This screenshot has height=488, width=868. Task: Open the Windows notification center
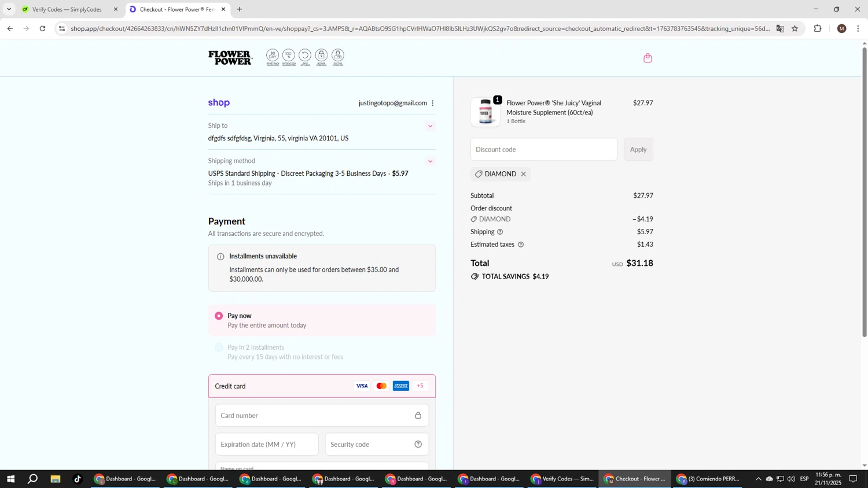tap(853, 479)
